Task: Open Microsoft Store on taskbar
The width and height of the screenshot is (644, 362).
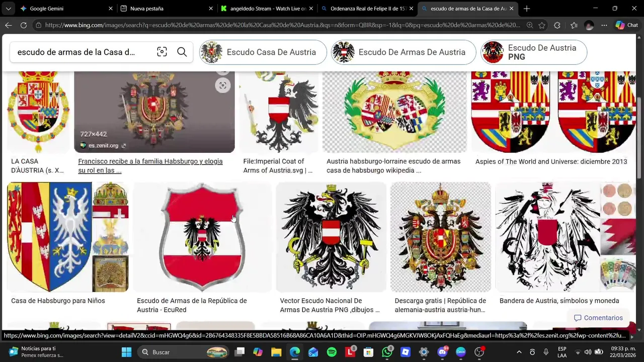Action: point(368,352)
